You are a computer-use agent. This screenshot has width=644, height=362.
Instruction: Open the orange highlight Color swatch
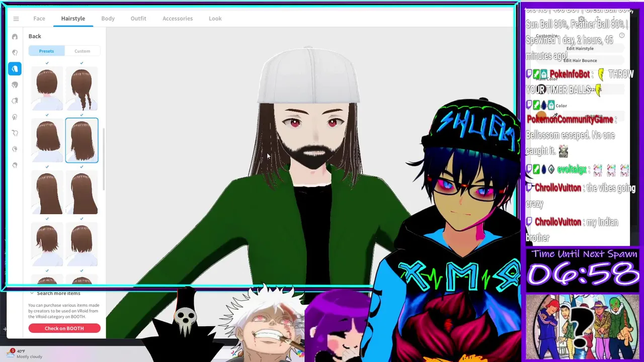542,115
